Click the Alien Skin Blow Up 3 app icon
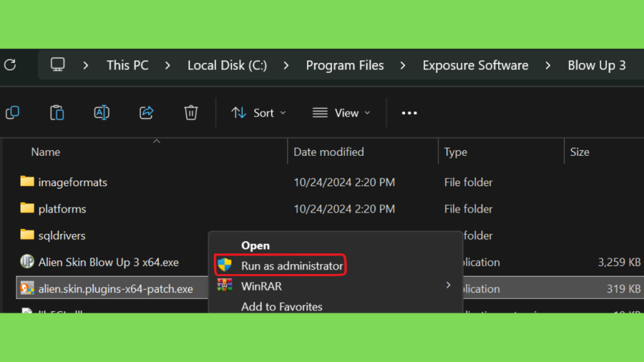Viewport: 644px width, 362px height. pyautogui.click(x=27, y=261)
